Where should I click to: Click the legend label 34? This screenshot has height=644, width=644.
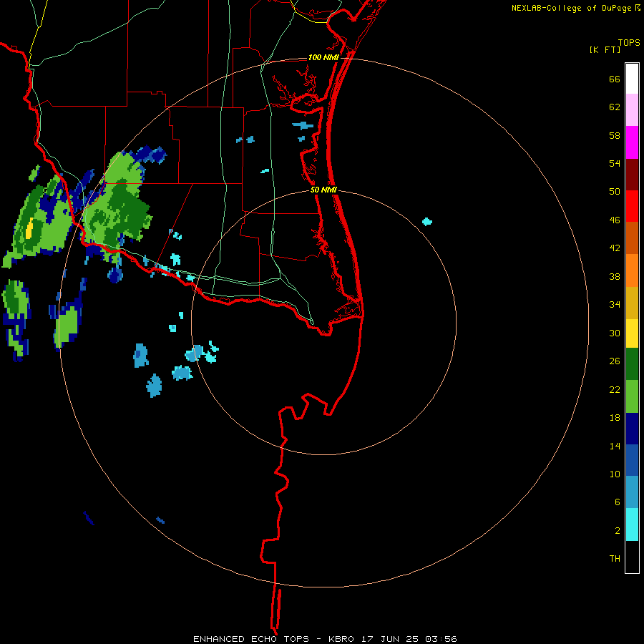coord(615,304)
